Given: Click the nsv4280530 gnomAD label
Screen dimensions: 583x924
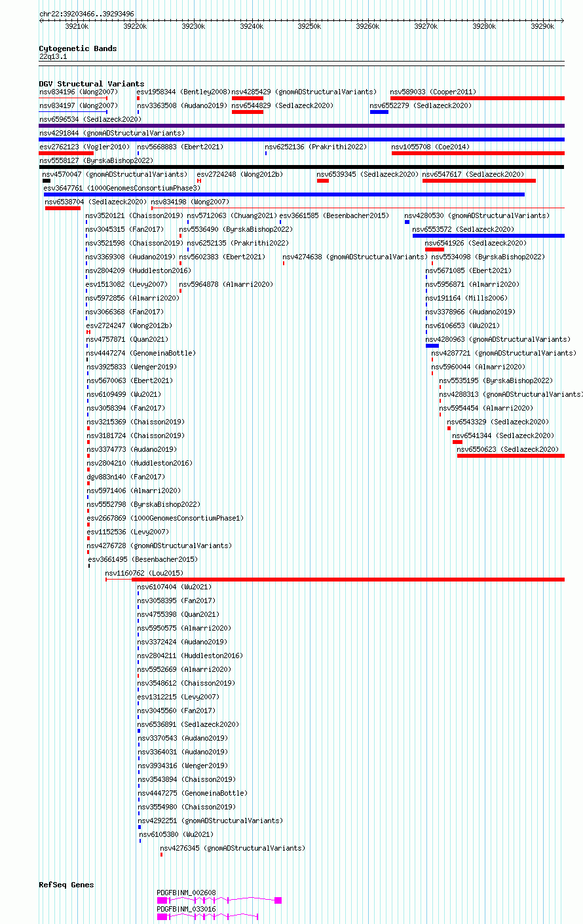Looking at the screenshot, I should [x=477, y=215].
